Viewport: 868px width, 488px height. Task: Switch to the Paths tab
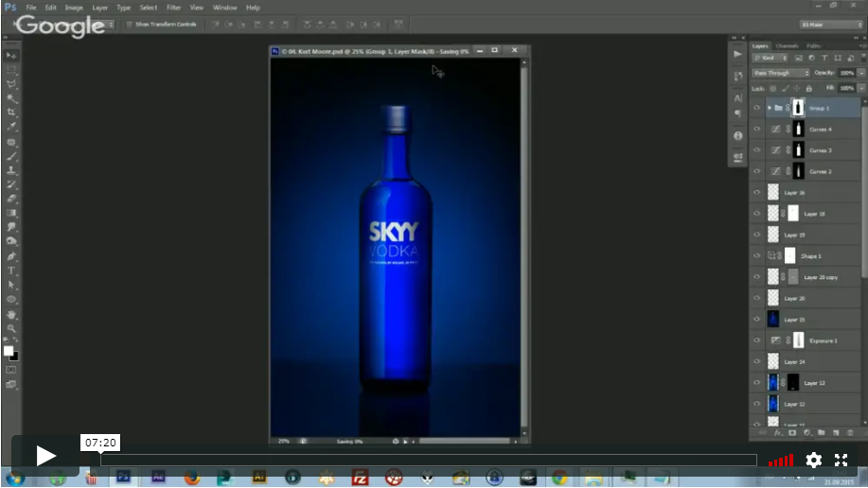tap(813, 46)
